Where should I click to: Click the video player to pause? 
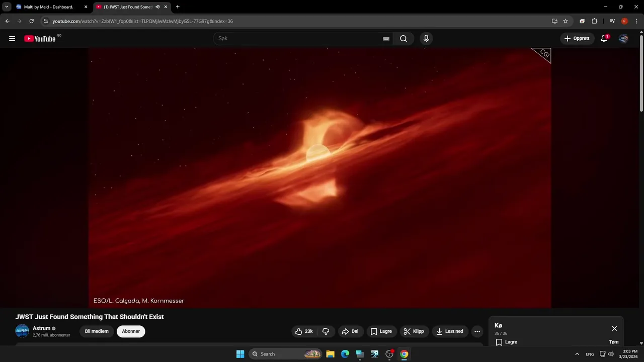(320, 177)
